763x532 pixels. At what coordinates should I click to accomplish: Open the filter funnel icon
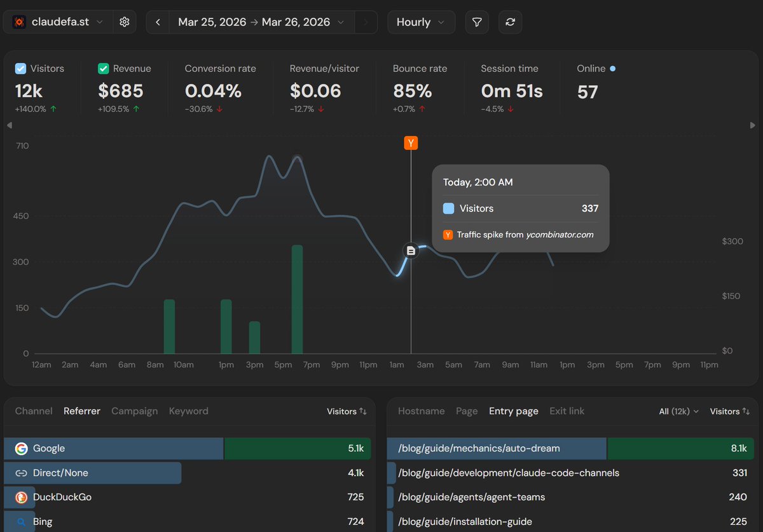(x=477, y=22)
